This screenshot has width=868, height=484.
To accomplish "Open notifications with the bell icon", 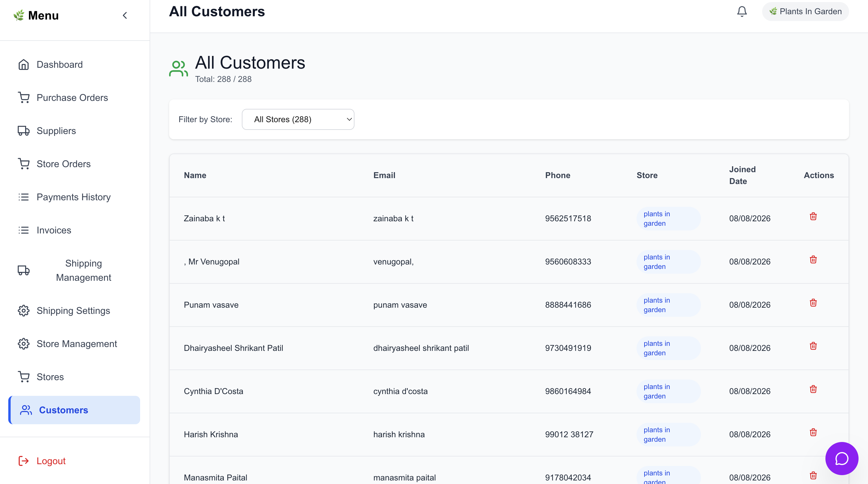I will click(x=742, y=12).
